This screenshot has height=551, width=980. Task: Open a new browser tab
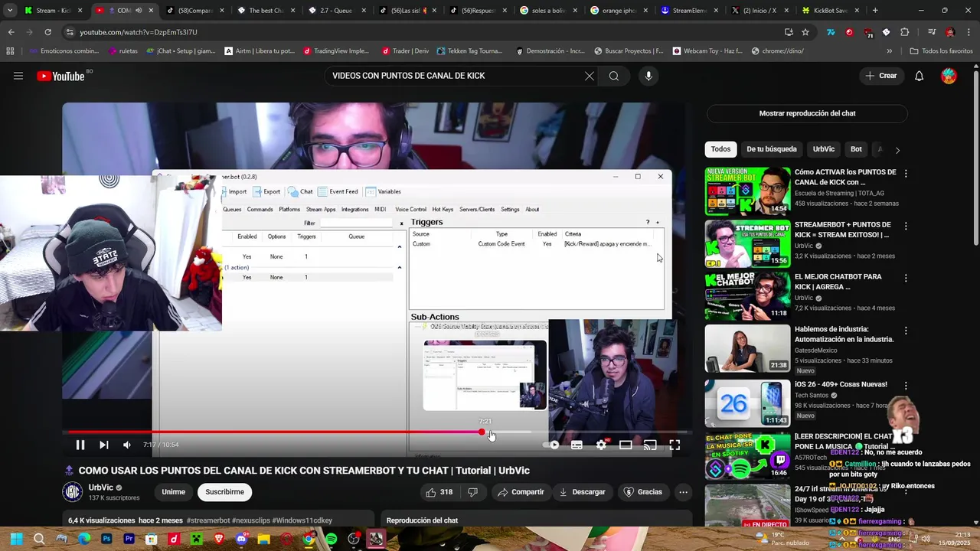pos(875,11)
